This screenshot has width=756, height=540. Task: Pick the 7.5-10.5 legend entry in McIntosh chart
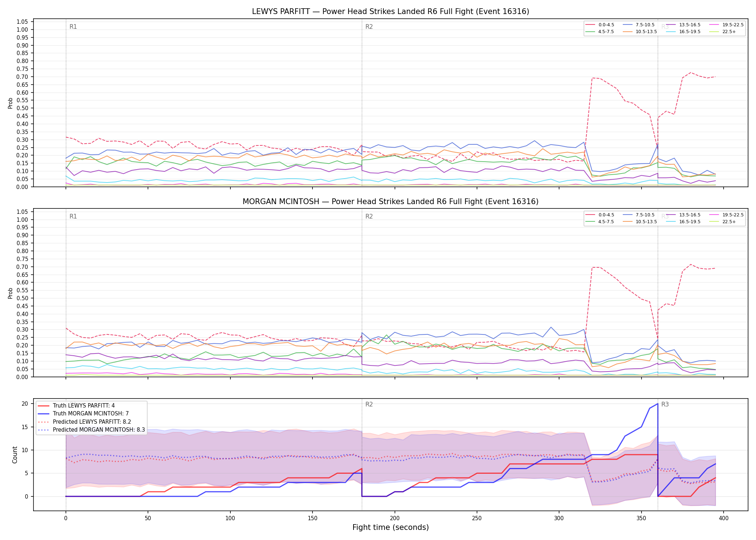tap(639, 215)
